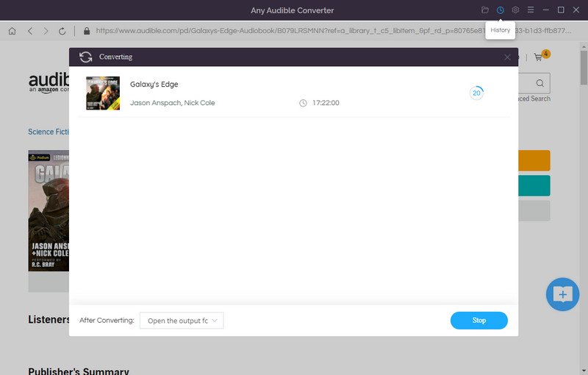
Task: Go to the browser home page icon
Action: coord(12,31)
